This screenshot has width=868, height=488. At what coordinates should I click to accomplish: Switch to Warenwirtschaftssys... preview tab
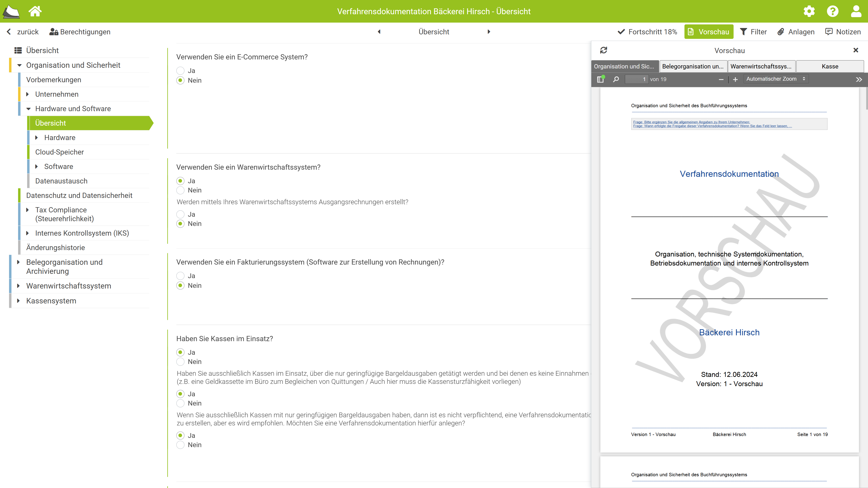(761, 66)
